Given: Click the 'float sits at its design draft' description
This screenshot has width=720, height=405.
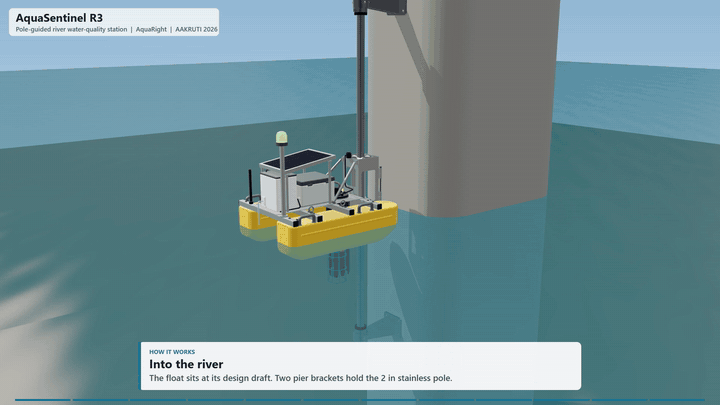Looking at the screenshot, I should 301,378.
